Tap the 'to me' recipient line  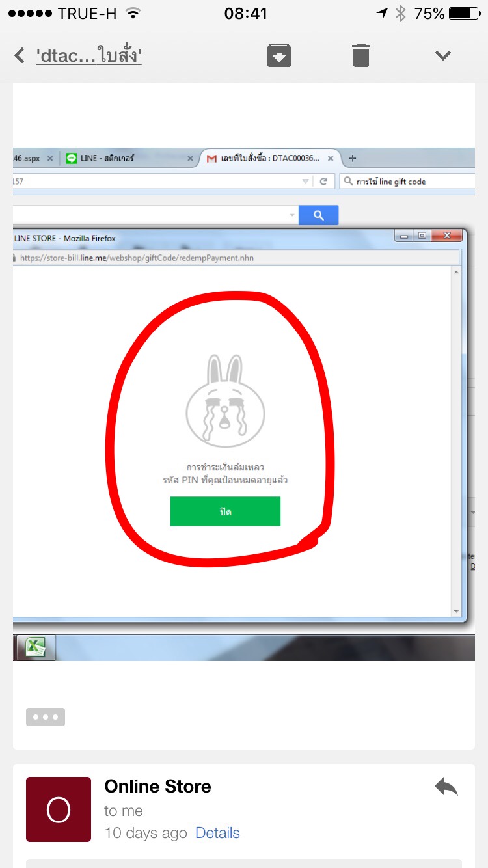[x=124, y=811]
